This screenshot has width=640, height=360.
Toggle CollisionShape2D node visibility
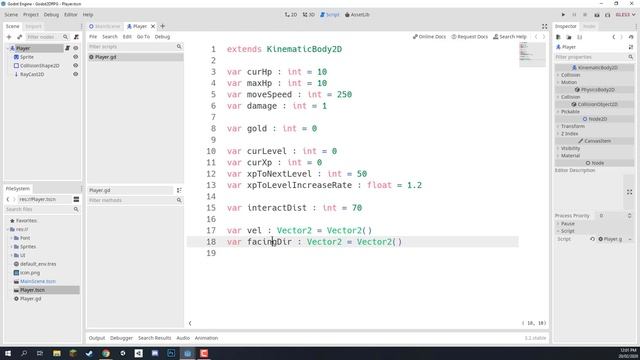[x=76, y=66]
